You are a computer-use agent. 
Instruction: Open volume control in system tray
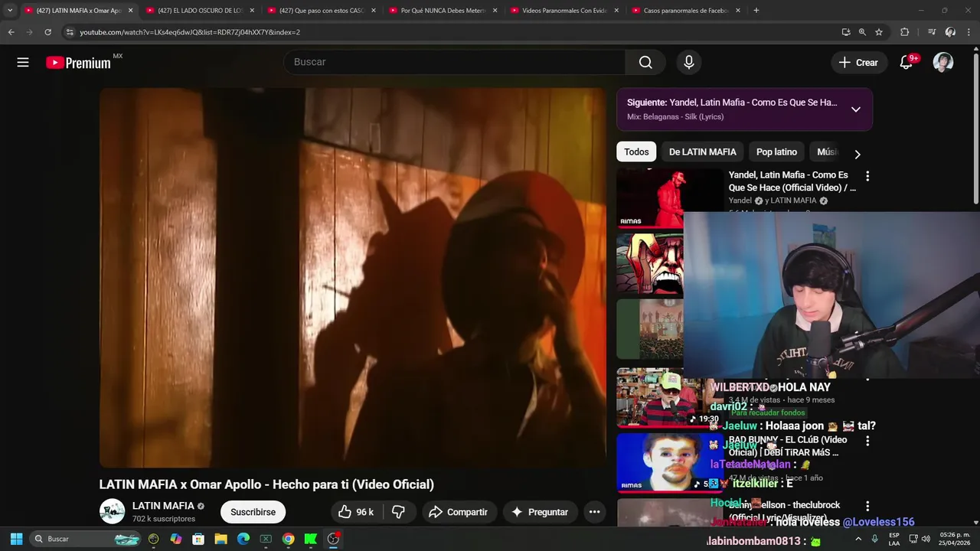point(926,539)
